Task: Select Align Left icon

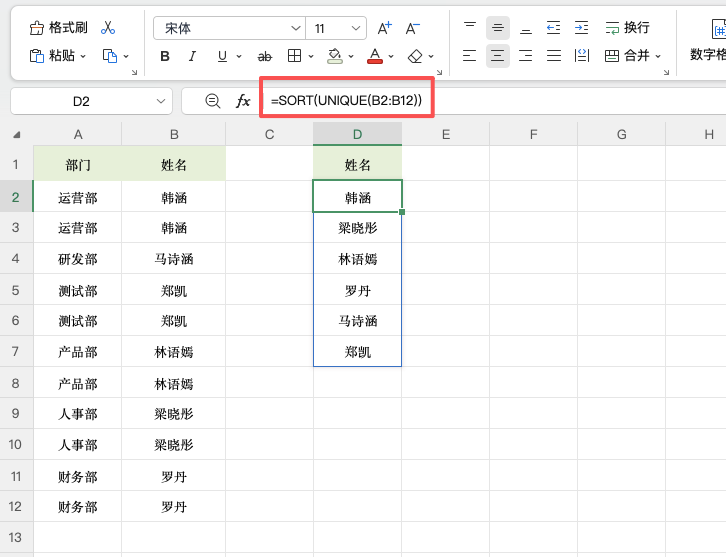Action: 469,56
